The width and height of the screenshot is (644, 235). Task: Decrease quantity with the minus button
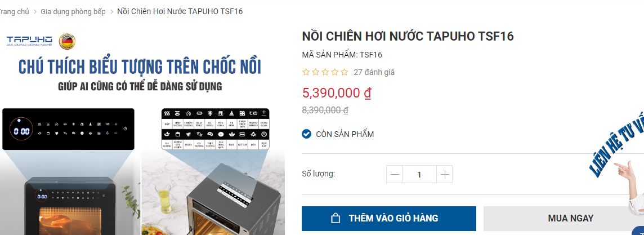[x=395, y=175]
